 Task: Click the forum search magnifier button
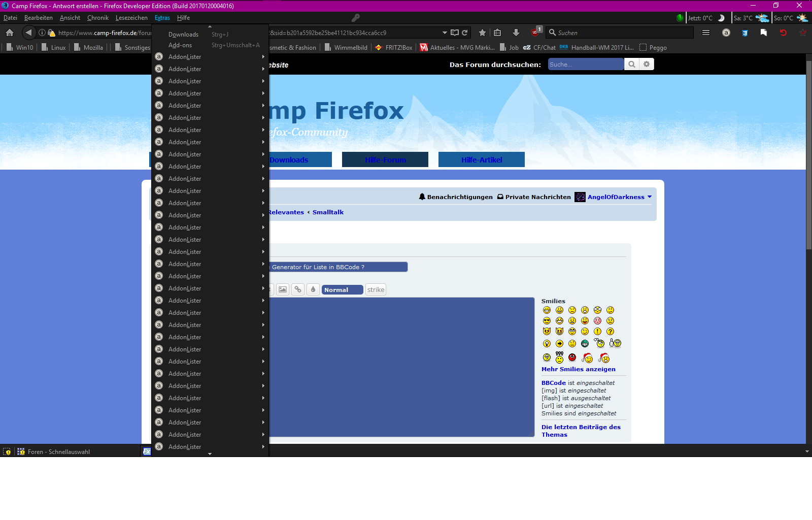pos(632,64)
